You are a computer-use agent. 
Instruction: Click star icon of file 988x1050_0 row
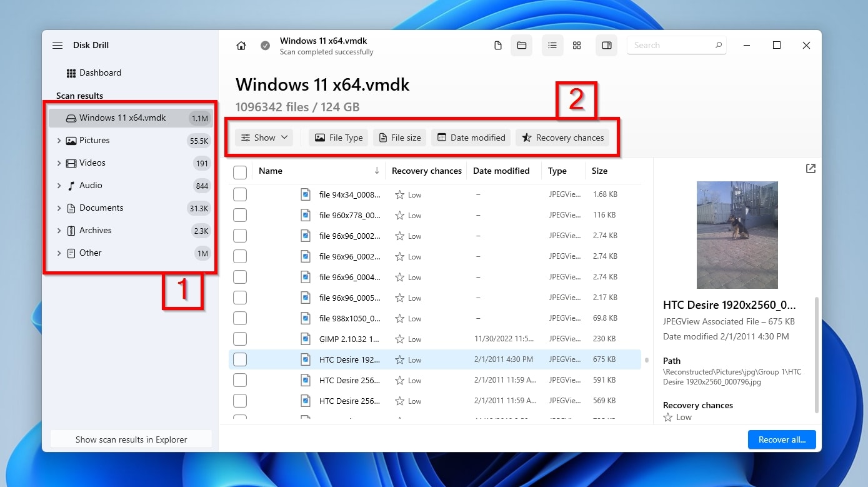400,319
